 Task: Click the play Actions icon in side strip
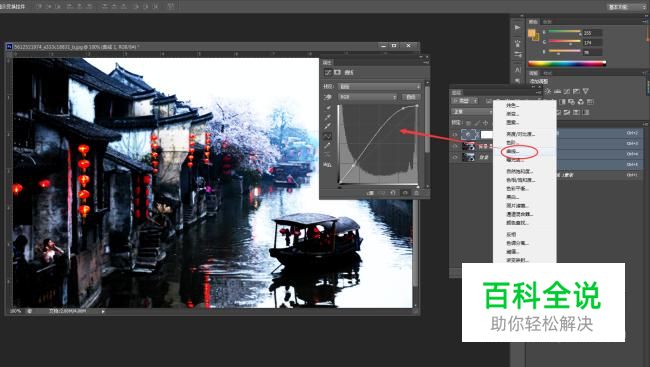click(517, 28)
